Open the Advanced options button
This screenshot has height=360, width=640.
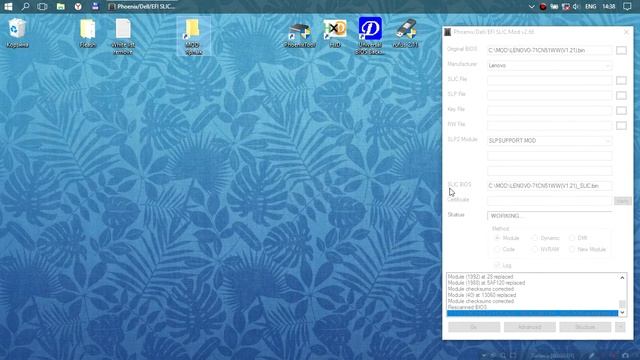coord(529,327)
